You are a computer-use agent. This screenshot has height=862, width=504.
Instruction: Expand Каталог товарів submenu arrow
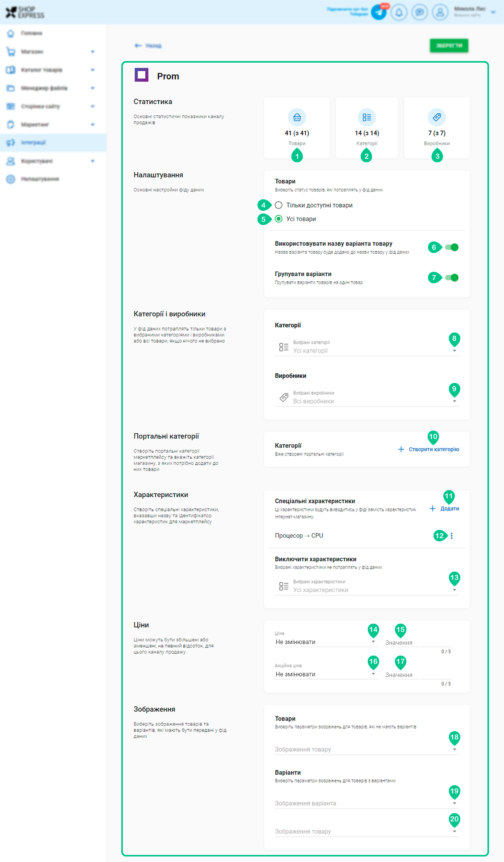coord(93,70)
